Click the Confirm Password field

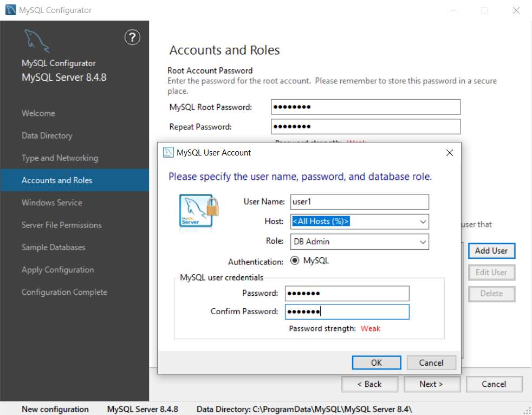tap(347, 312)
